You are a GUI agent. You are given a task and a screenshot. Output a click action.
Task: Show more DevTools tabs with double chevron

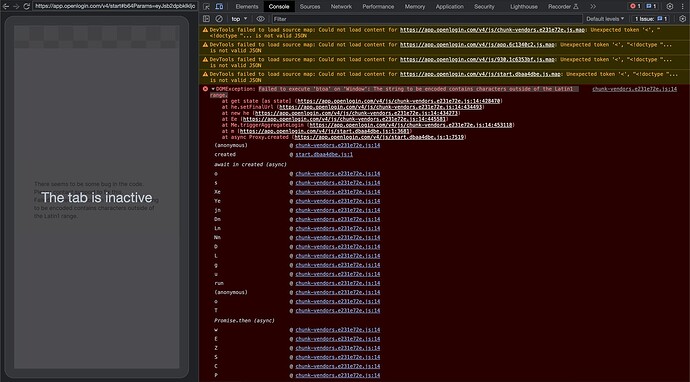[x=593, y=7]
